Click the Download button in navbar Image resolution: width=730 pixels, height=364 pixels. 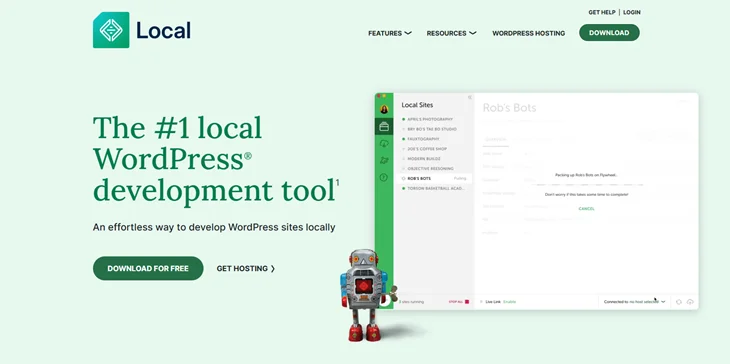tap(609, 33)
